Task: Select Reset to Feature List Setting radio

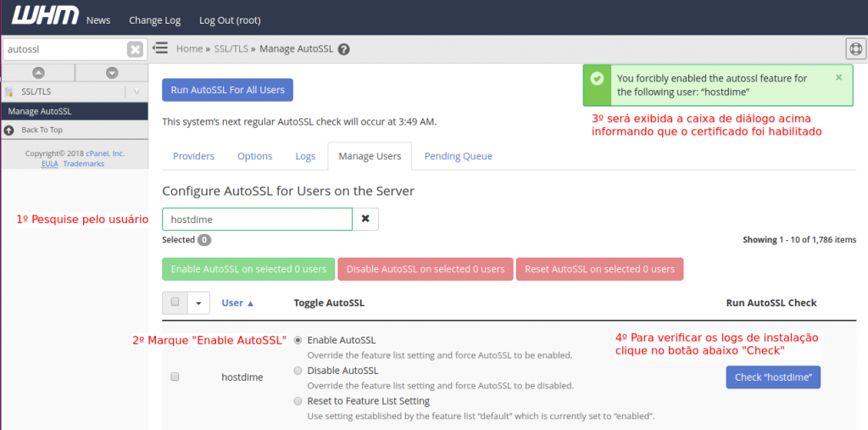Action: click(298, 400)
